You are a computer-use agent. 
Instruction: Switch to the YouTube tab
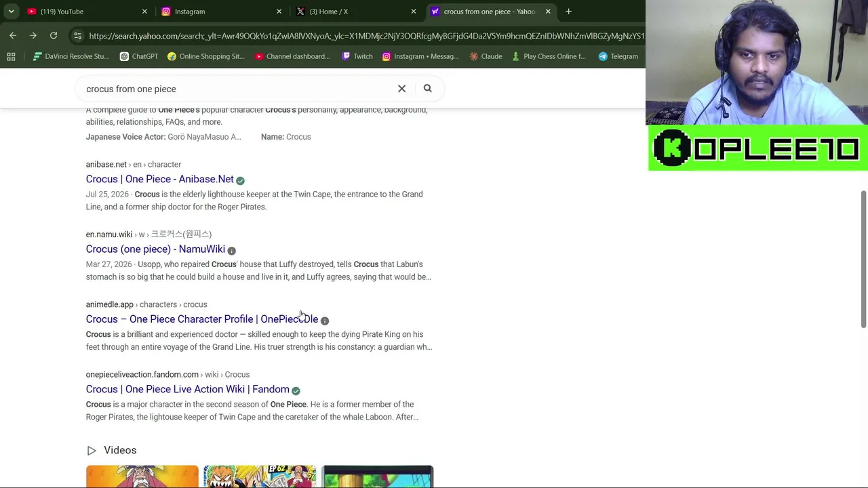(x=87, y=12)
